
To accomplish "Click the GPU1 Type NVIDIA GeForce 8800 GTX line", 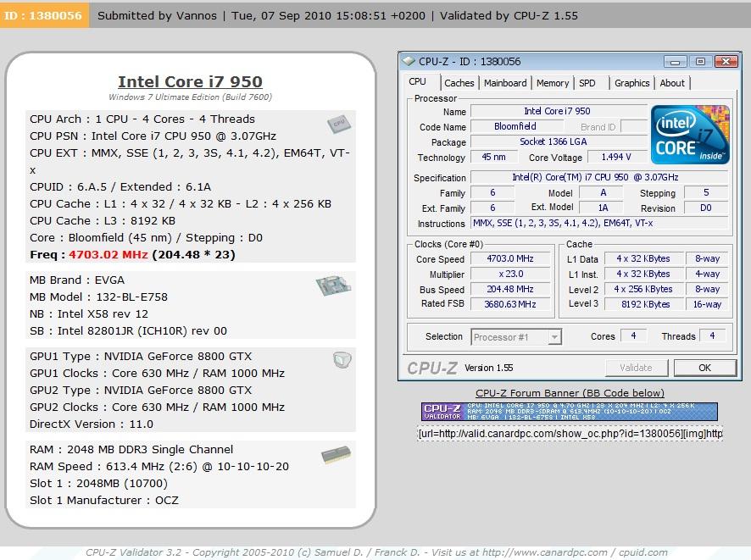I will tap(141, 356).
